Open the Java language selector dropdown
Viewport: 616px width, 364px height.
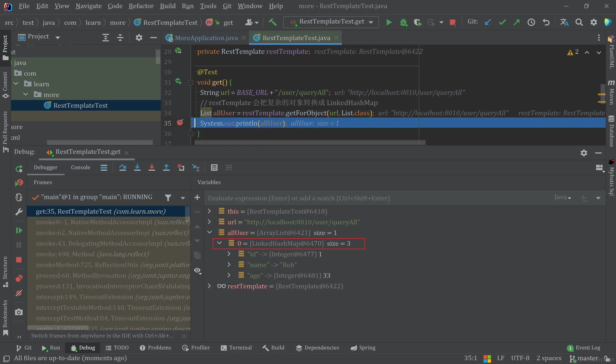coord(563,197)
